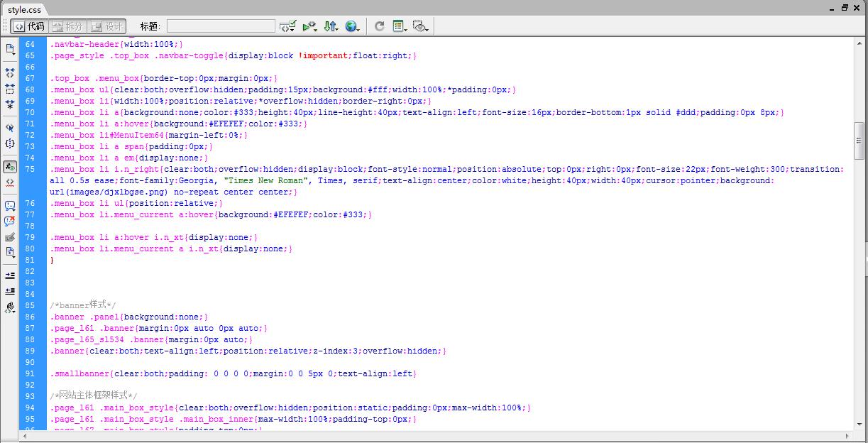
Task: Collapse the full tag in code
Action: pos(10,73)
